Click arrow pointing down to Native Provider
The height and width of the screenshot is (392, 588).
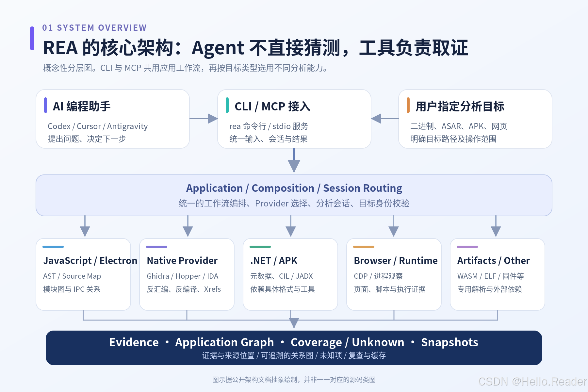coord(188,226)
